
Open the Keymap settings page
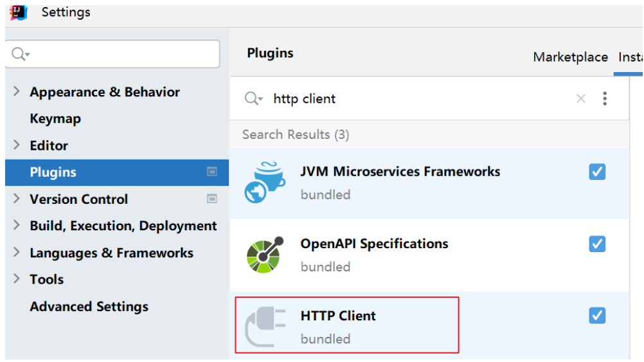click(55, 119)
